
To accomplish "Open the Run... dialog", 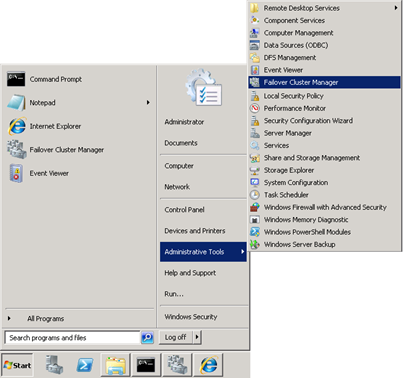I will pos(174,294).
